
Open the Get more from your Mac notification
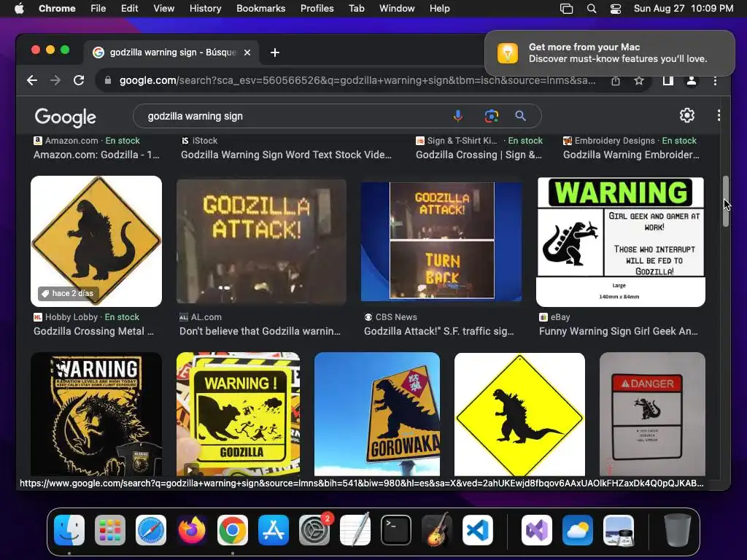pyautogui.click(x=610, y=52)
